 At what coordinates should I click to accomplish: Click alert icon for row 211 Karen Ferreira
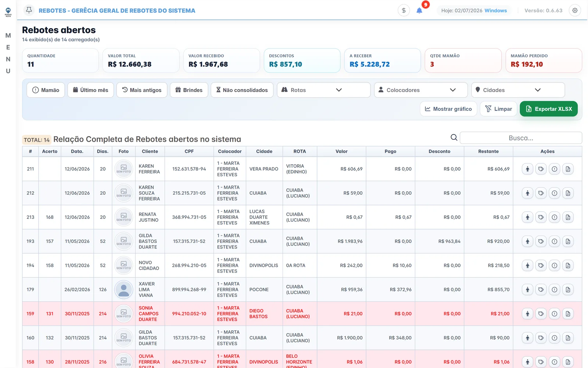point(555,169)
